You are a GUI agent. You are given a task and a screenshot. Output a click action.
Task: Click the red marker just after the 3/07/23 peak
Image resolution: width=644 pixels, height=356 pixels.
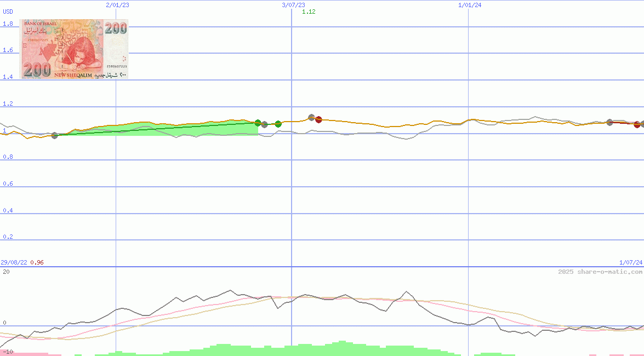click(319, 119)
